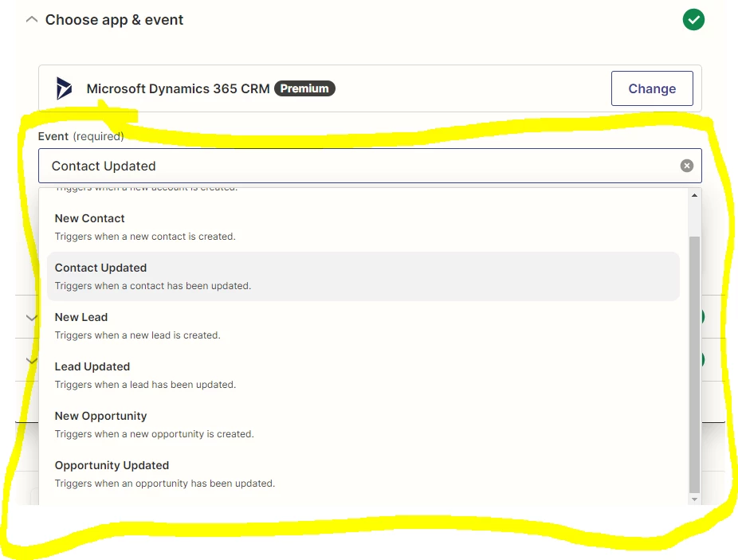Pick the New Opportunity event
This screenshot has height=560, width=738.
point(363,425)
